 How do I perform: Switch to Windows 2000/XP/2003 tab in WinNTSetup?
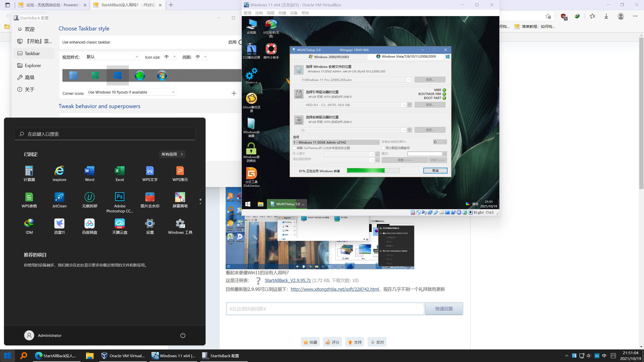point(329,57)
